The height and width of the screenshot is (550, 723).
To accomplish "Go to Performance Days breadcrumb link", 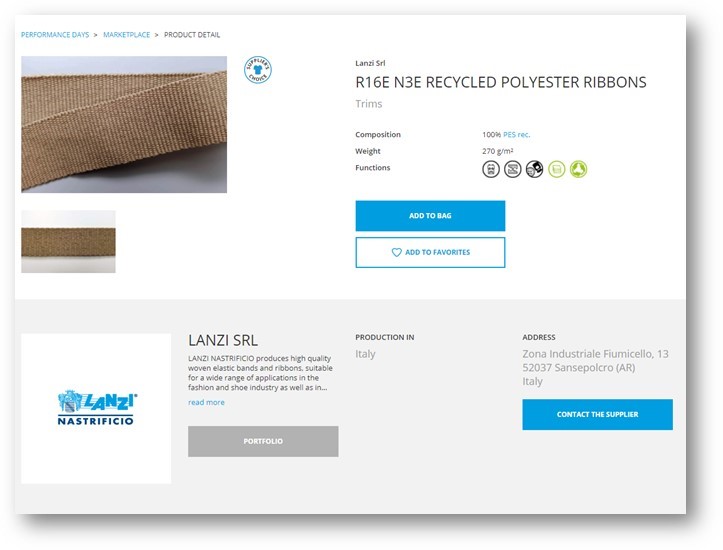I will [55, 35].
